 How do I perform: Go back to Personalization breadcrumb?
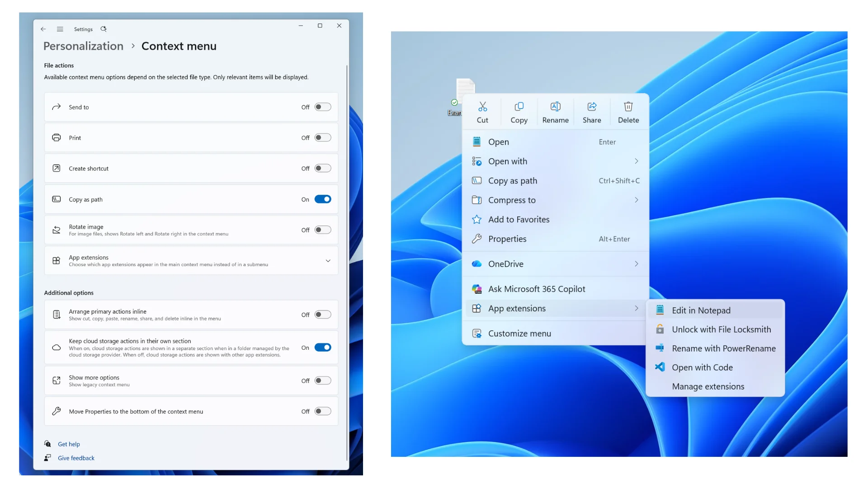click(x=83, y=46)
